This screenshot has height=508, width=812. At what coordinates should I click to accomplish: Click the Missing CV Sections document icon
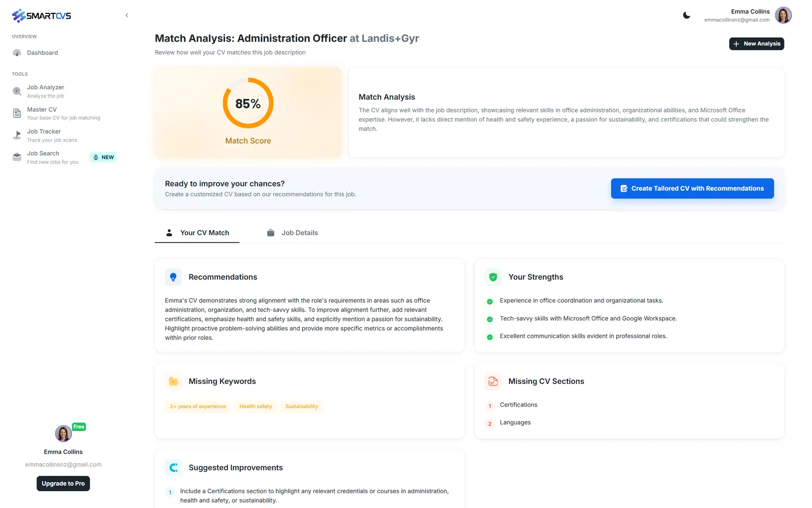click(x=493, y=381)
